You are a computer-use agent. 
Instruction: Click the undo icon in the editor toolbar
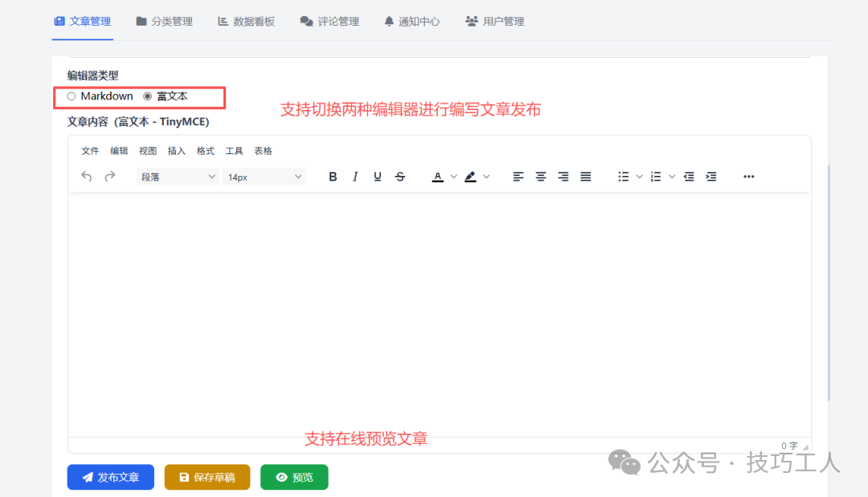pyautogui.click(x=86, y=176)
